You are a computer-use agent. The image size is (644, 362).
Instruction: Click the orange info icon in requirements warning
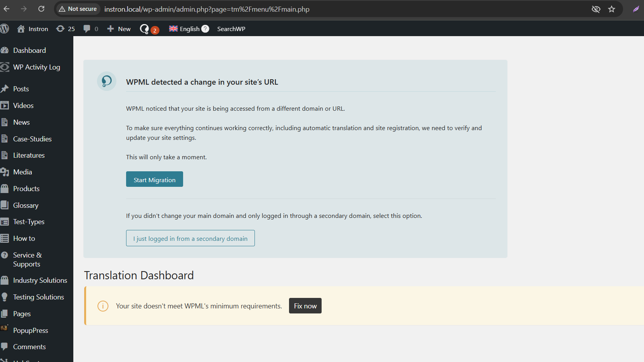pyautogui.click(x=103, y=306)
